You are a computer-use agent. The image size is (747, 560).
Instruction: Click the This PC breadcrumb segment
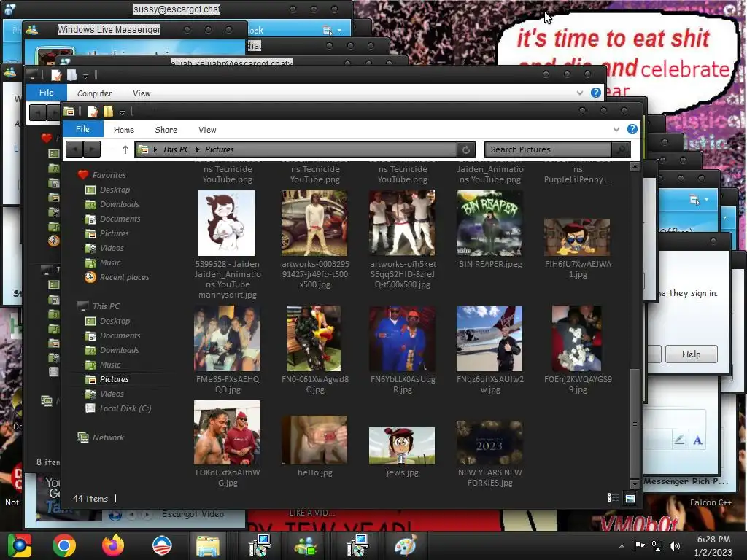point(177,149)
